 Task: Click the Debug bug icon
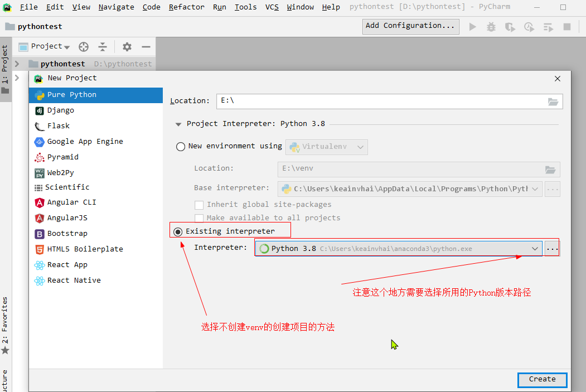point(491,27)
